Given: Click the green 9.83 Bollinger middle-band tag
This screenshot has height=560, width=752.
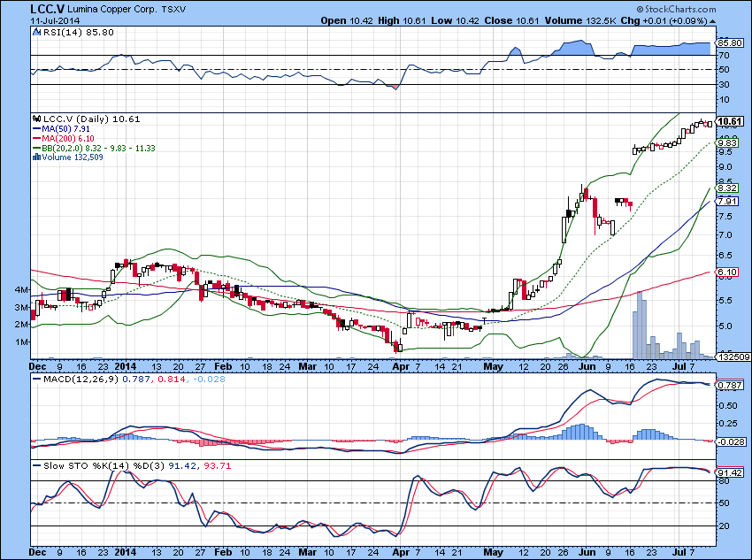Looking at the screenshot, I should [728, 143].
